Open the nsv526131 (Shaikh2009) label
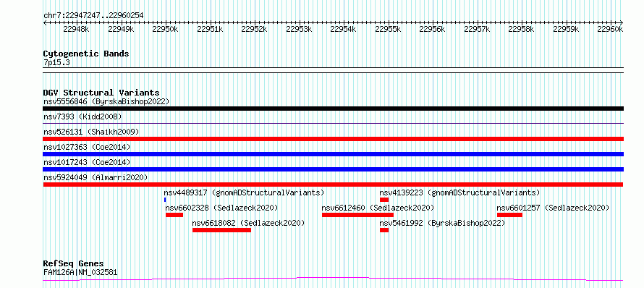This screenshot has height=288, width=644. pyautogui.click(x=91, y=132)
